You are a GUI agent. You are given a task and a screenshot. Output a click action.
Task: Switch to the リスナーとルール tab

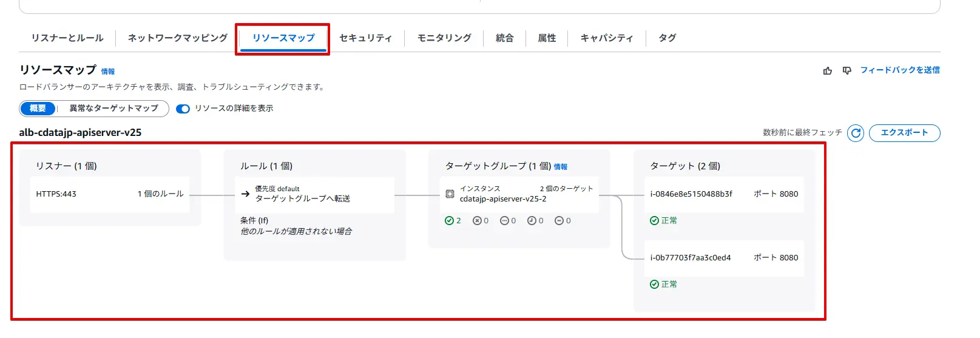click(x=67, y=38)
